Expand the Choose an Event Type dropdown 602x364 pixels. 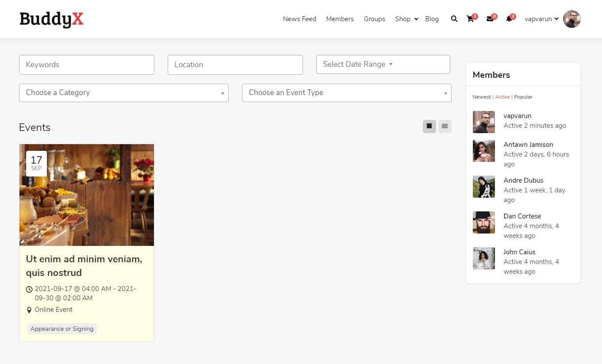346,93
